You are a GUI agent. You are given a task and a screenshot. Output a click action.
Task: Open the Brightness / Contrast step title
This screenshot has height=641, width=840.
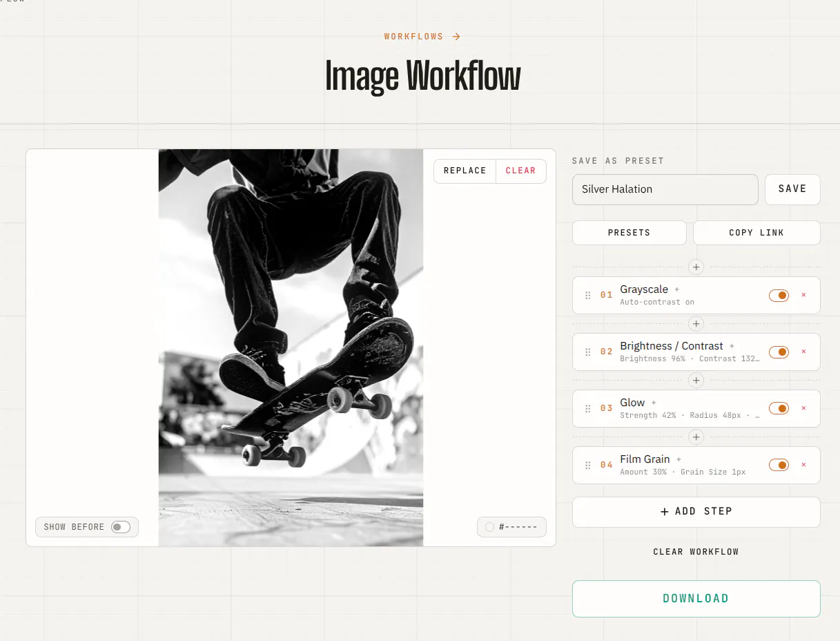[672, 346]
